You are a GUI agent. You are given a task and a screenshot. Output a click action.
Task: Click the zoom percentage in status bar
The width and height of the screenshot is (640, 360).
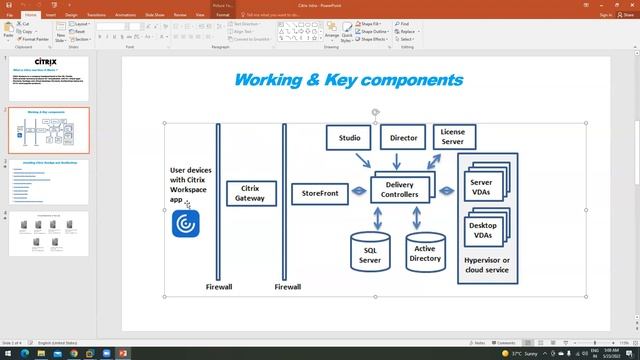(624, 343)
